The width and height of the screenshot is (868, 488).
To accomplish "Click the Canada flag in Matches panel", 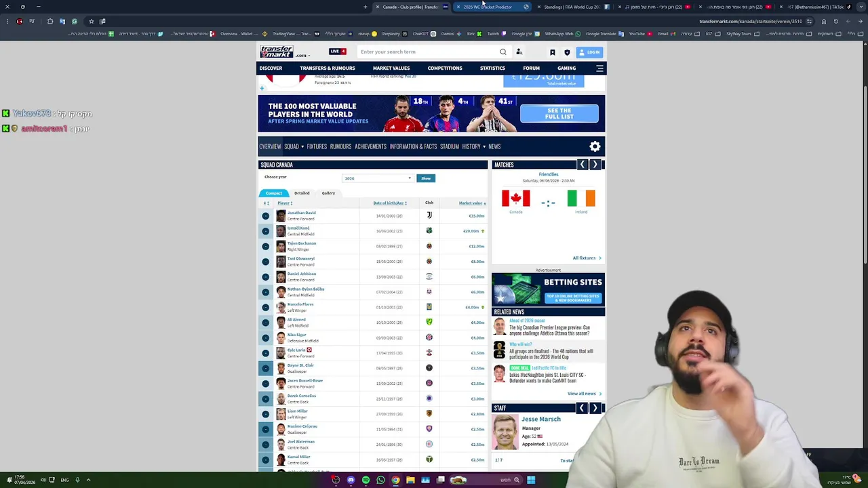I will 515,199.
